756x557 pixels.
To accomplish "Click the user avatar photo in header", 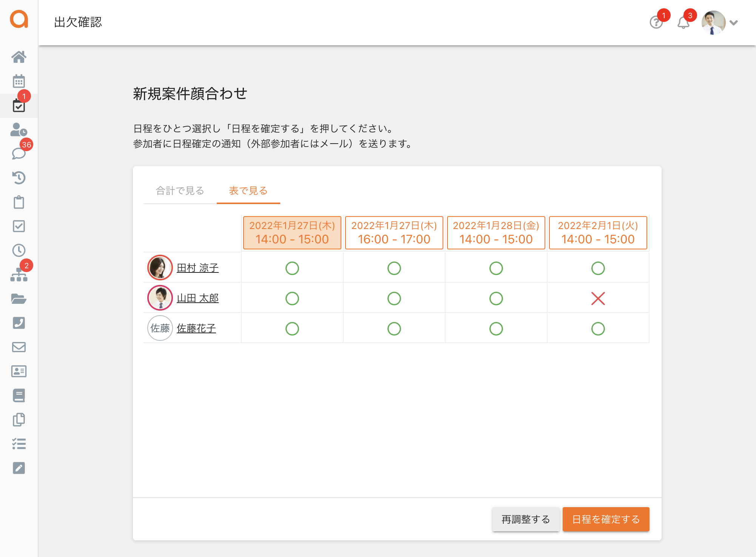I will click(713, 22).
